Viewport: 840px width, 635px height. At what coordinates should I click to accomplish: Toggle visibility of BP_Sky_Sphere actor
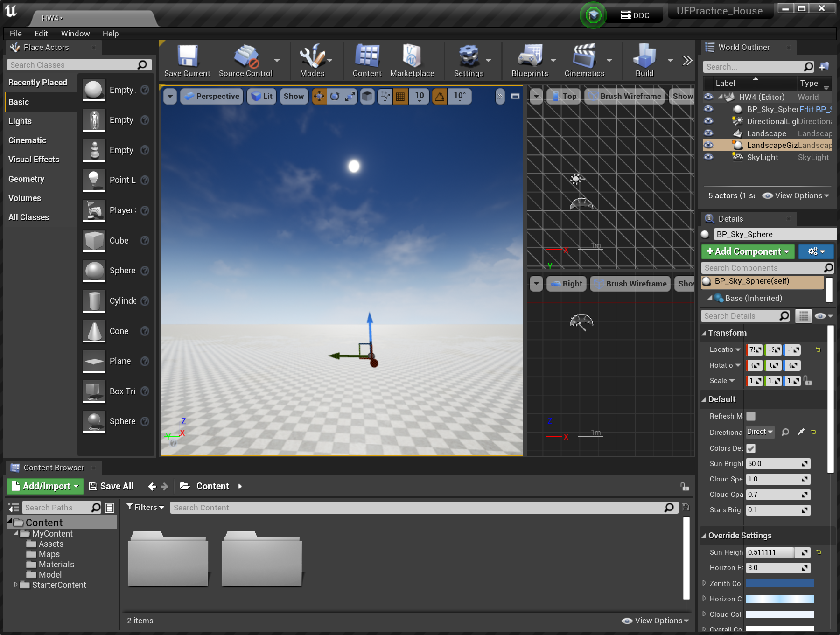coord(708,109)
